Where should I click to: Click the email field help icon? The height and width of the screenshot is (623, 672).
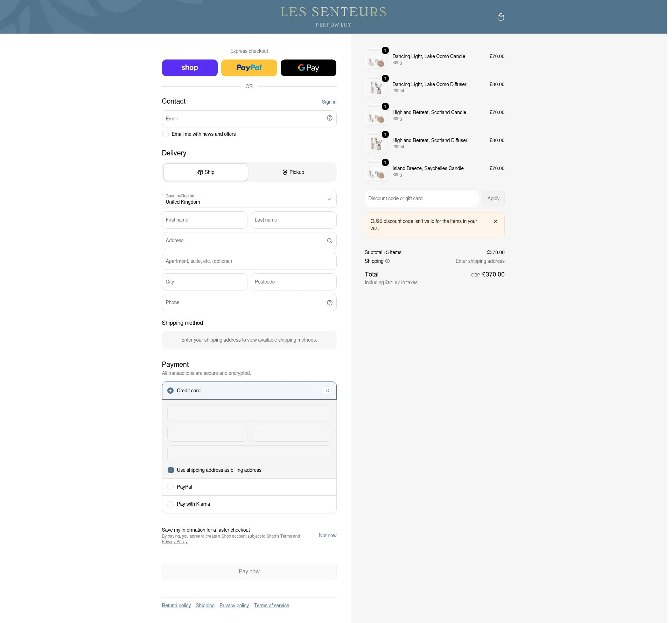[x=330, y=118]
